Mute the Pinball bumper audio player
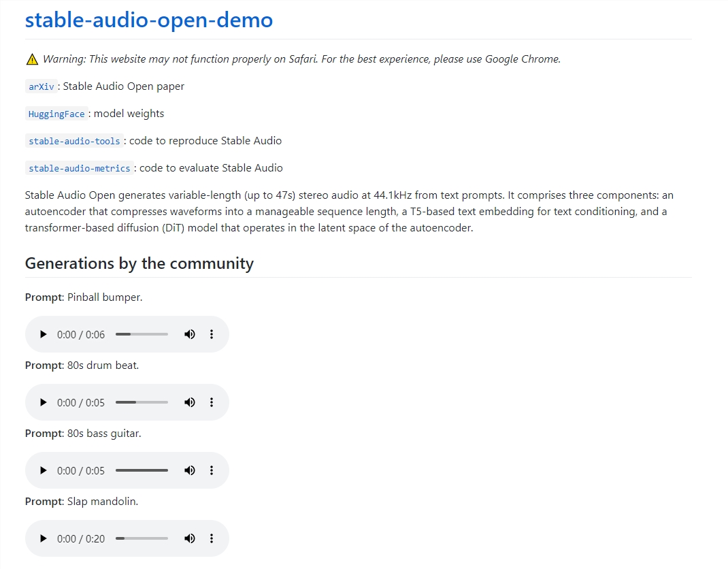 tap(189, 334)
